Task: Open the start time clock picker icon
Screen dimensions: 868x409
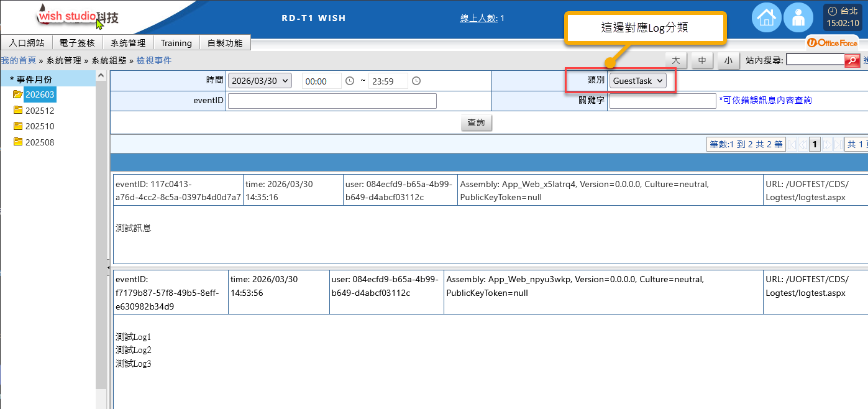Action: pos(349,81)
